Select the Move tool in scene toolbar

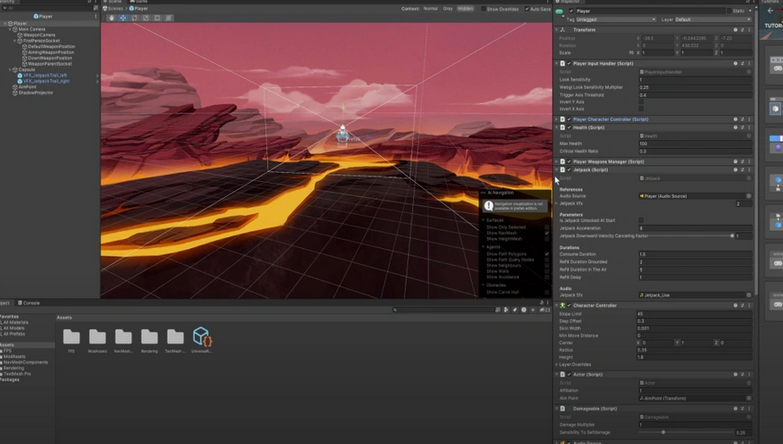click(123, 18)
